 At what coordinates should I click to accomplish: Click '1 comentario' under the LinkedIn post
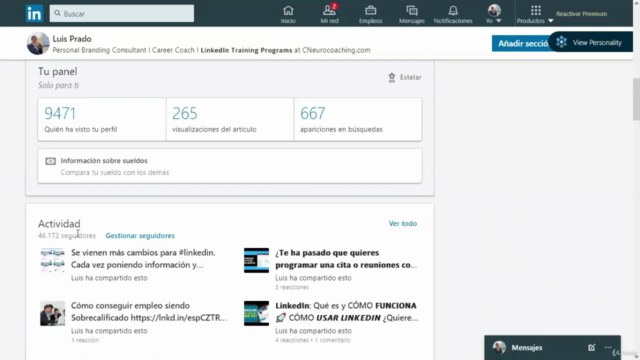point(333,340)
